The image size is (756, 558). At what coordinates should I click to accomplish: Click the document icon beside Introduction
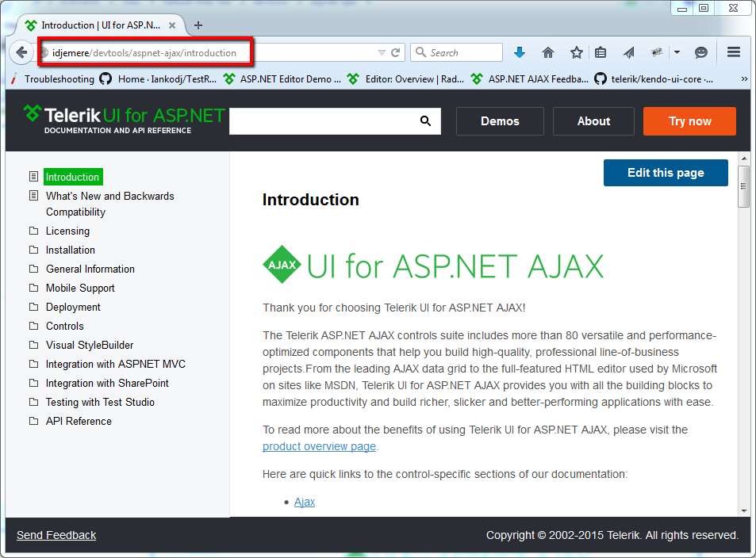(34, 177)
